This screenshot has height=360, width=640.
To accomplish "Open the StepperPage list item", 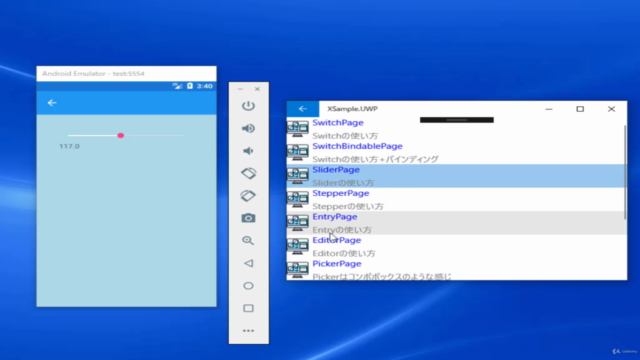I will tap(456, 199).
